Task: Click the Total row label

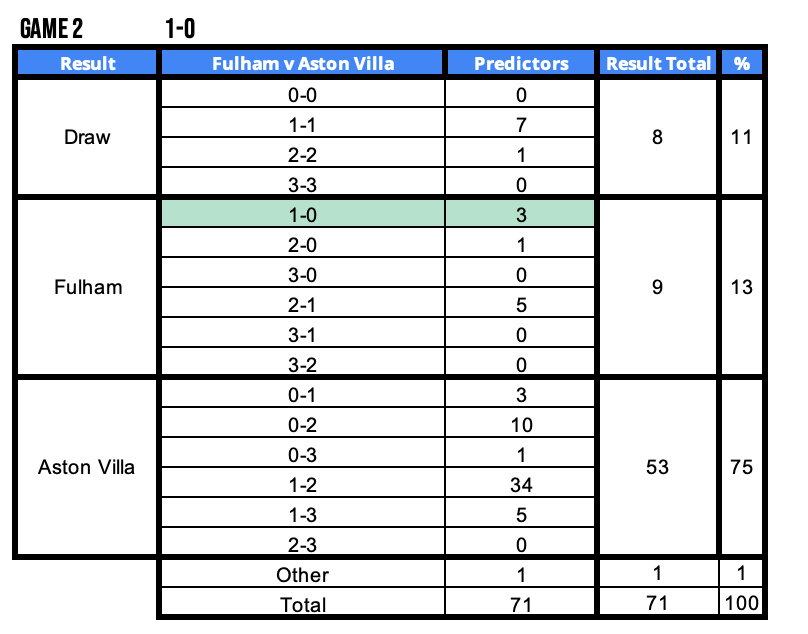Action: click(302, 604)
